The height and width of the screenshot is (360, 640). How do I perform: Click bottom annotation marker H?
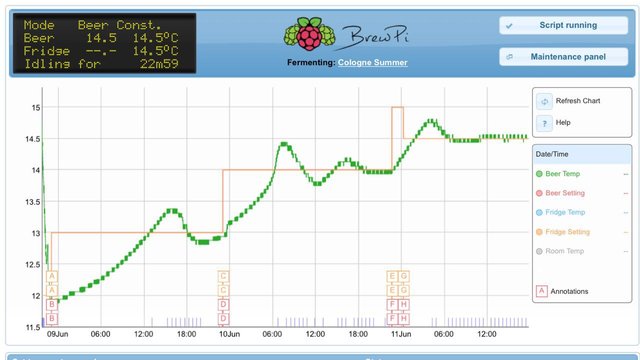tap(404, 319)
